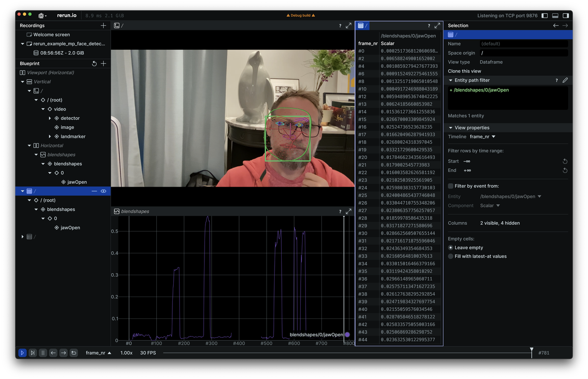
Task: Add a new recording with plus icon
Action: tap(103, 26)
